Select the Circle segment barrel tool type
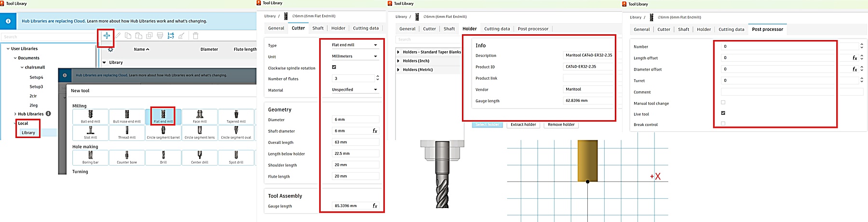 click(163, 133)
